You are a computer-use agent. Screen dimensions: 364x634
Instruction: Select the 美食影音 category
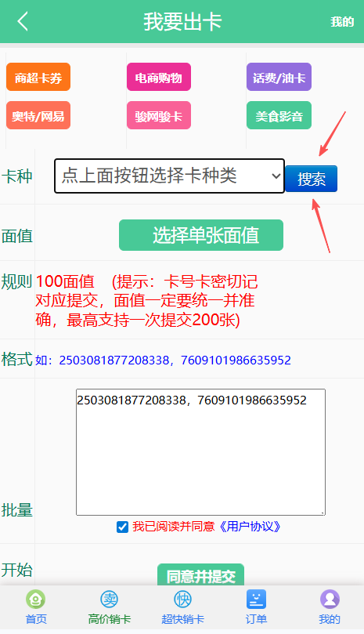click(279, 116)
